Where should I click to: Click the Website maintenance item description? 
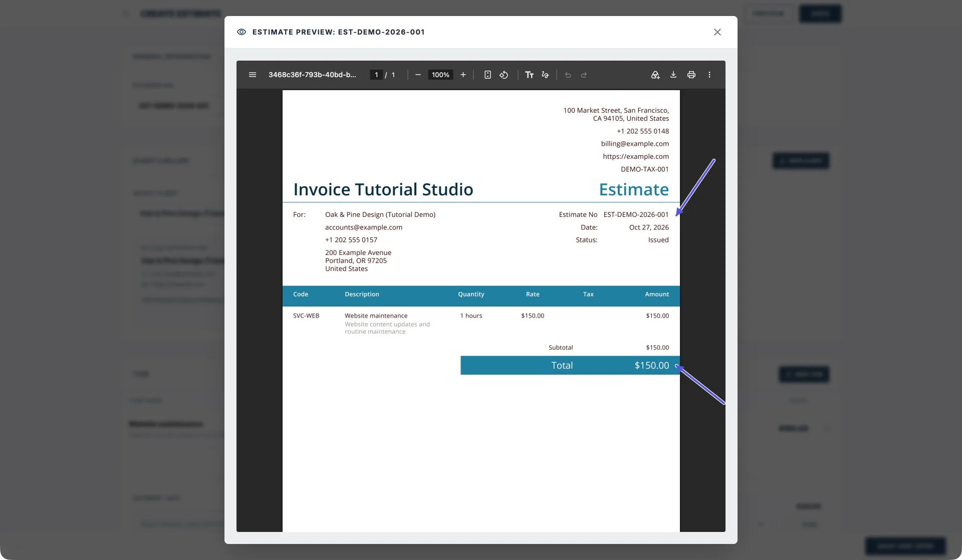click(x=376, y=316)
